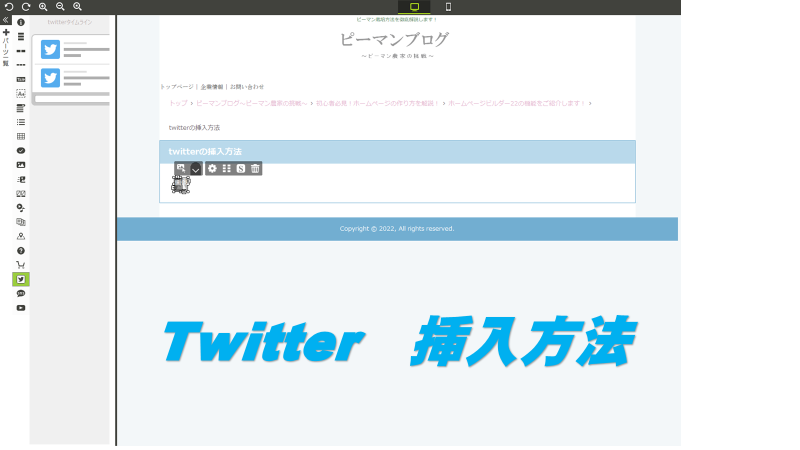Click the ホームページビルダー22 breadcrumb link
Screen dimensions: 800x450
tap(516, 103)
